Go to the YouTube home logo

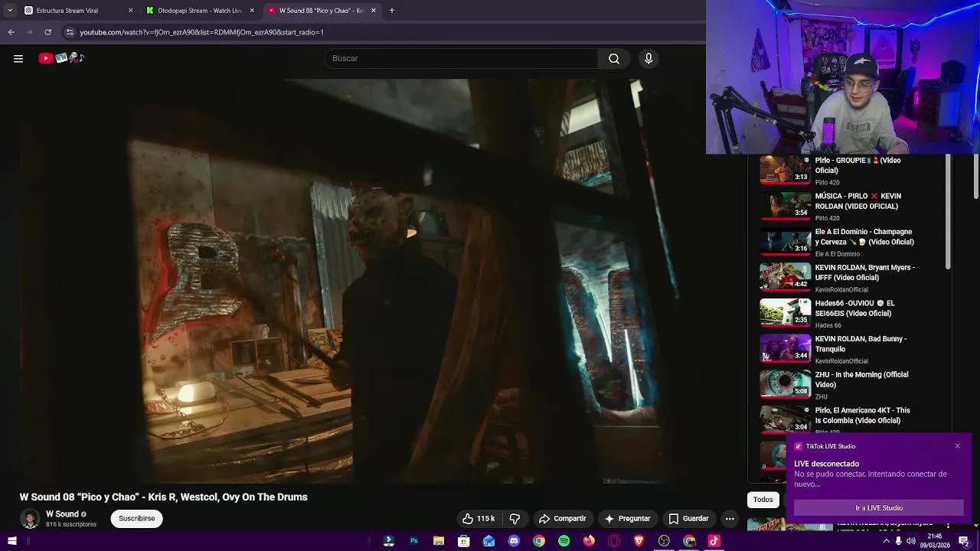point(61,58)
